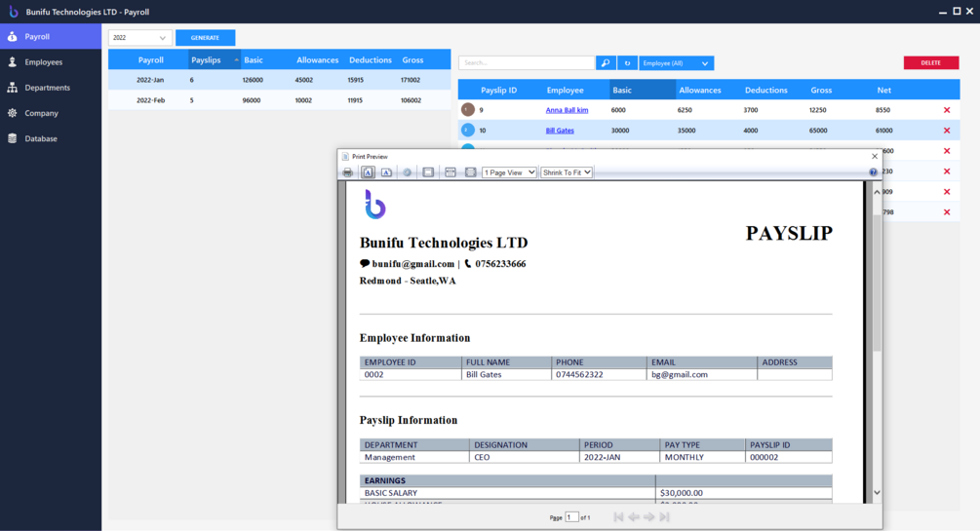
Task: Click bg@gmail.com in Employee Information
Action: (680, 375)
